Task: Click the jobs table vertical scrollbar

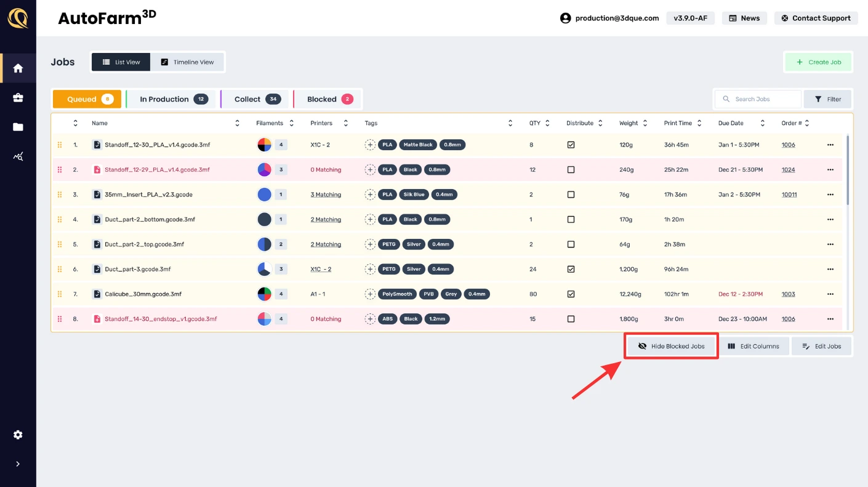Action: (x=848, y=171)
